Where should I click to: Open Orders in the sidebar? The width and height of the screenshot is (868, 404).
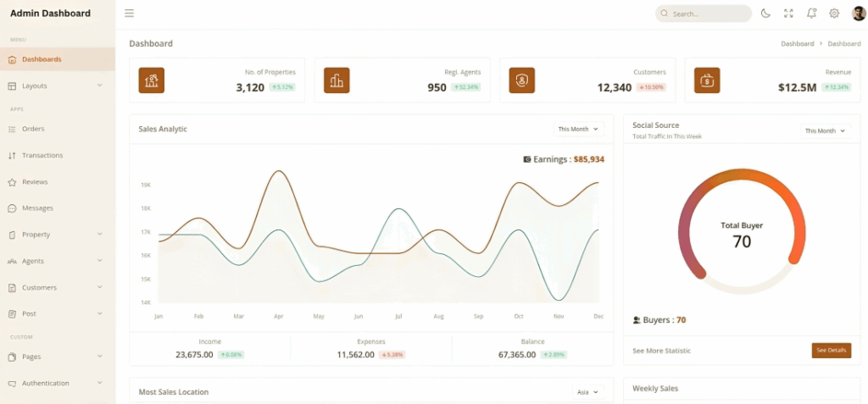click(x=33, y=129)
